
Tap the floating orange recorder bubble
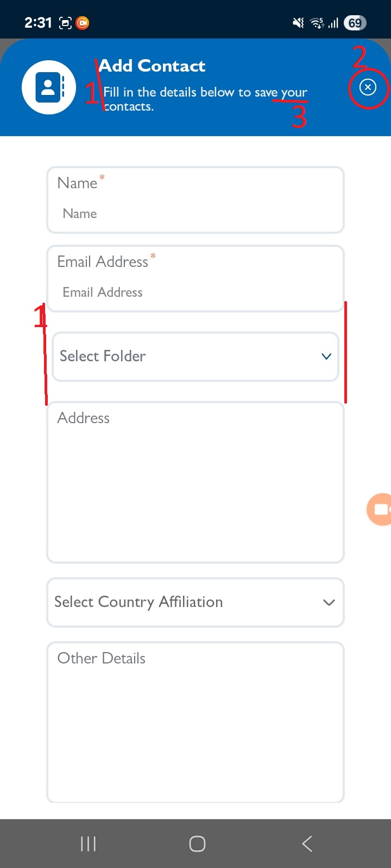[380, 509]
